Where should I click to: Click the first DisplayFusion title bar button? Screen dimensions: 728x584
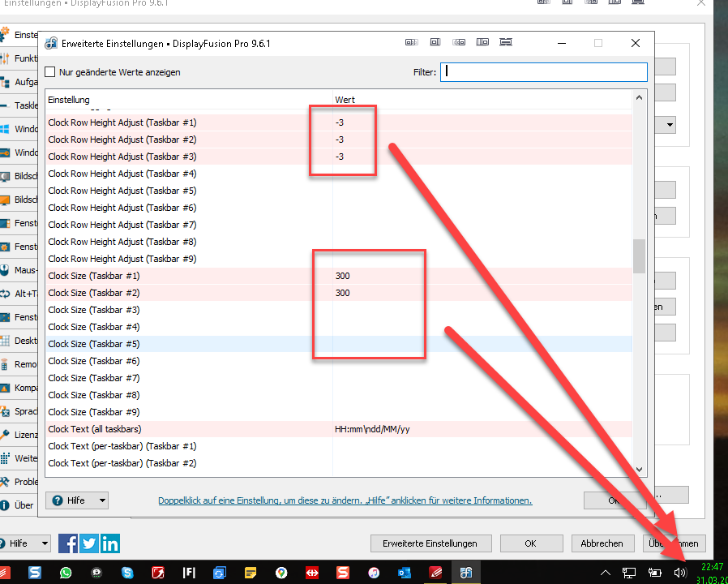[x=411, y=43]
